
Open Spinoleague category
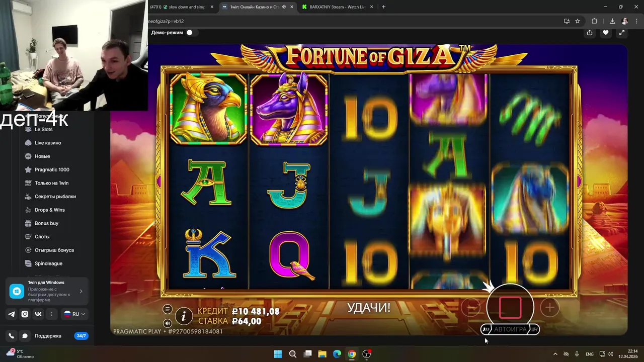pos(48,263)
